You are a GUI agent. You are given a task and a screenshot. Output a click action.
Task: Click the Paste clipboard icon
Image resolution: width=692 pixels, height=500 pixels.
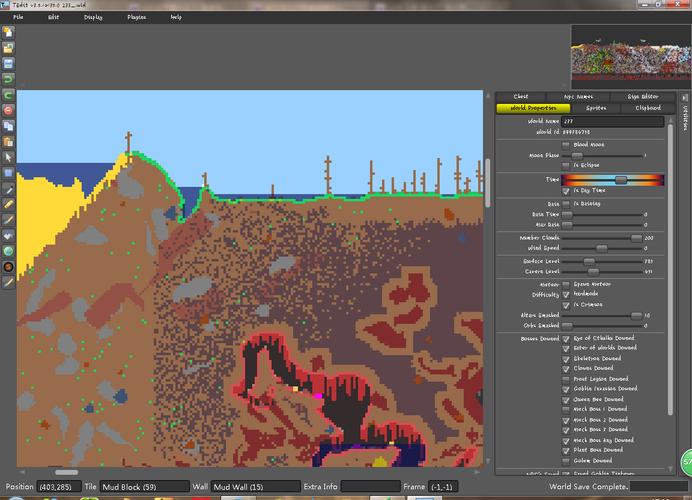[x=8, y=142]
